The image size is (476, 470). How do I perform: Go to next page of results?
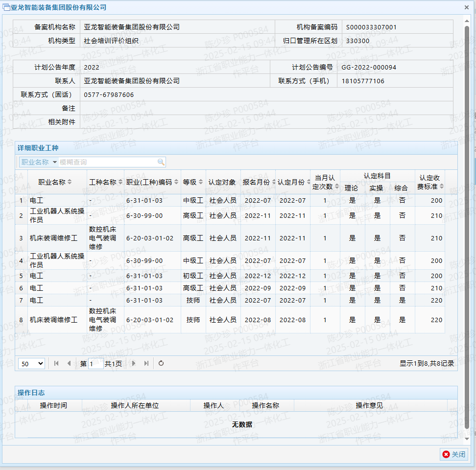tap(134, 363)
